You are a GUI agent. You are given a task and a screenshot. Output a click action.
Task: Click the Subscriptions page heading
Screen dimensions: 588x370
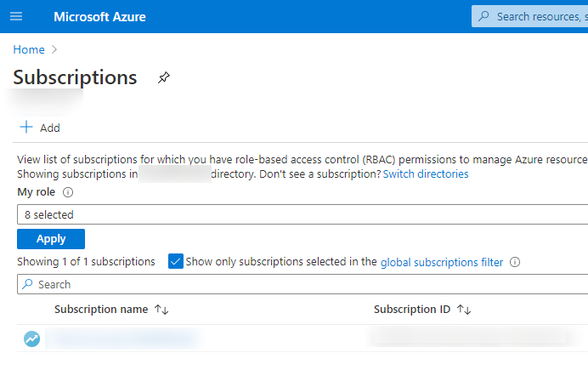75,77
